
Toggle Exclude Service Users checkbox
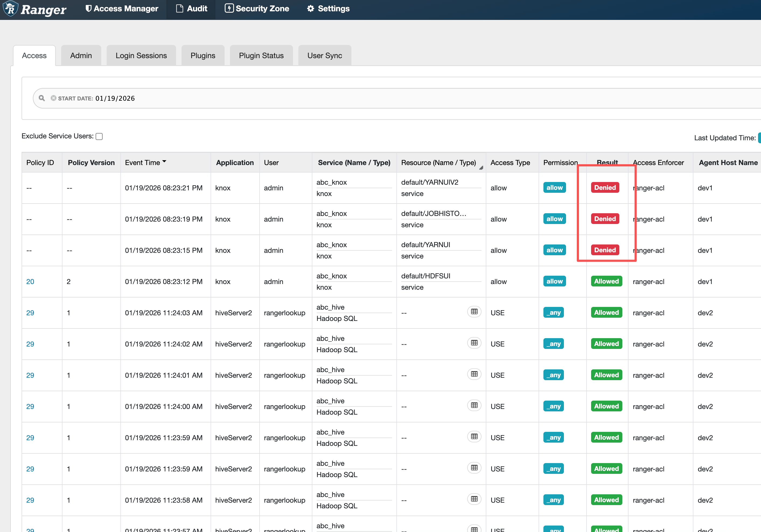(x=99, y=136)
